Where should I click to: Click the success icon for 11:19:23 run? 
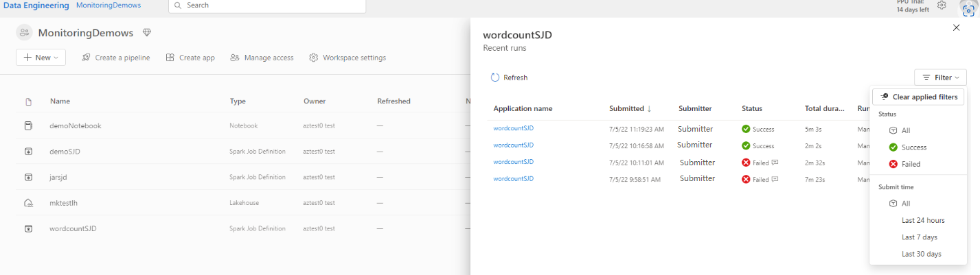pos(746,128)
